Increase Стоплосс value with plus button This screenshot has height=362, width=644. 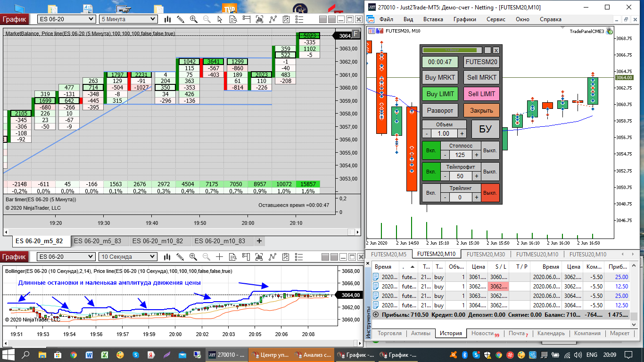pos(476,155)
